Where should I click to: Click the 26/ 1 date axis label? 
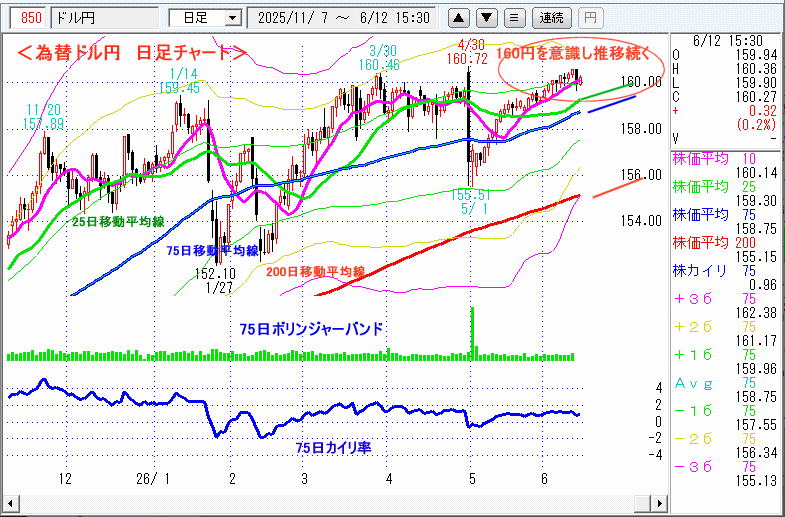pyautogui.click(x=153, y=479)
